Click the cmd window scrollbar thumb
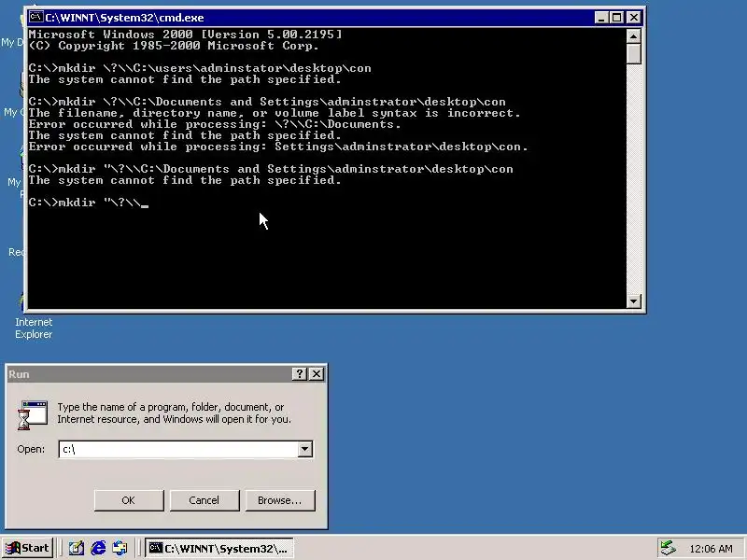The width and height of the screenshot is (747, 560). (x=634, y=54)
